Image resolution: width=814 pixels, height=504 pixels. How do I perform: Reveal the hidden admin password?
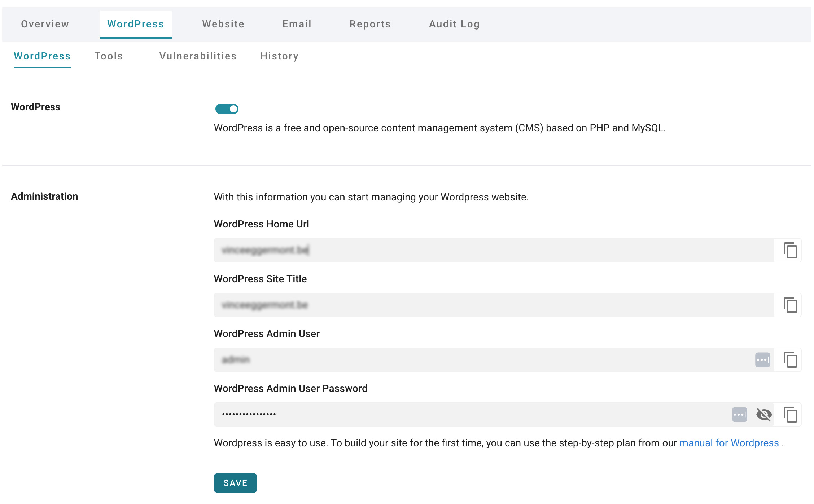764,415
